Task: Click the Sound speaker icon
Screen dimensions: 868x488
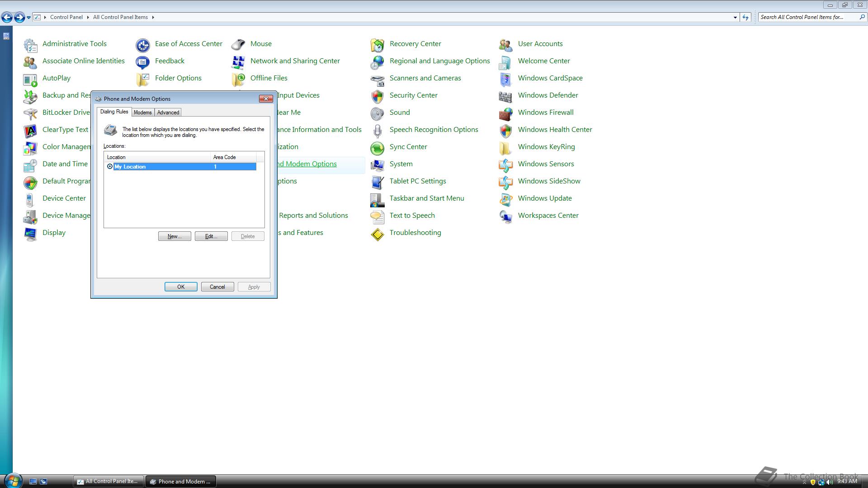Action: [377, 113]
